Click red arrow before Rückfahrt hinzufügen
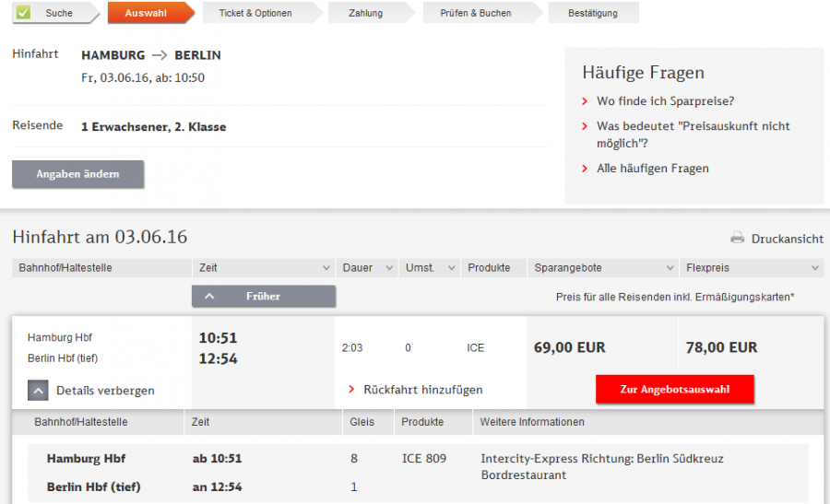Image resolution: width=830 pixels, height=504 pixels. [351, 389]
